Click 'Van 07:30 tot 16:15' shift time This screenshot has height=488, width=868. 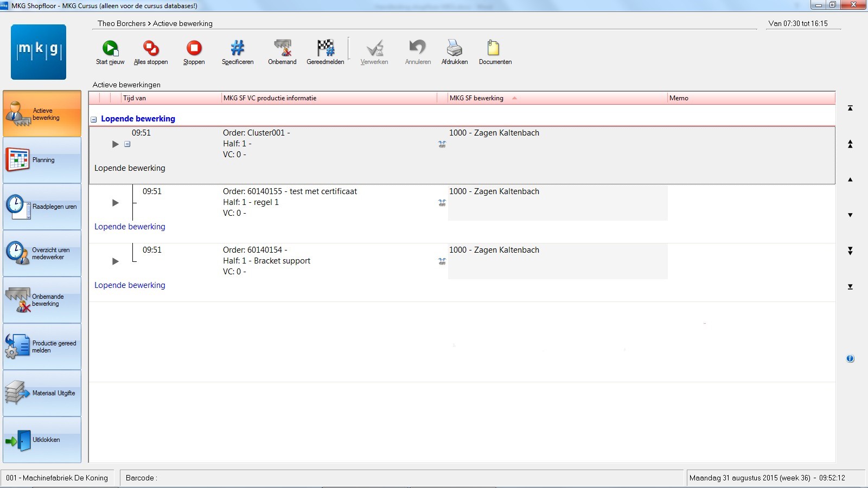pyautogui.click(x=798, y=23)
